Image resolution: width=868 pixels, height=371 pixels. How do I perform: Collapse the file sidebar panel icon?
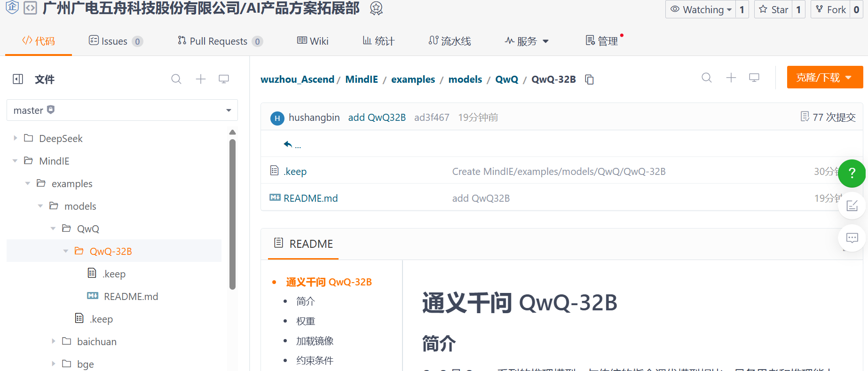pos(18,79)
